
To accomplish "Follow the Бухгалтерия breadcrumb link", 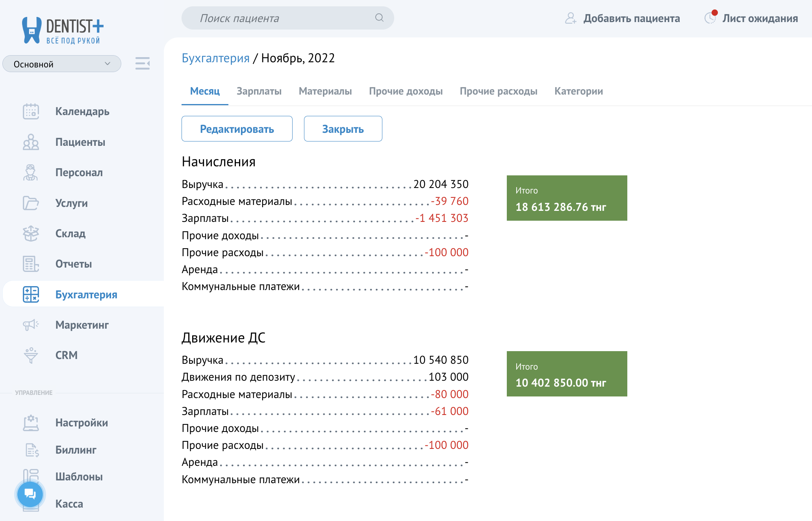I will [216, 58].
